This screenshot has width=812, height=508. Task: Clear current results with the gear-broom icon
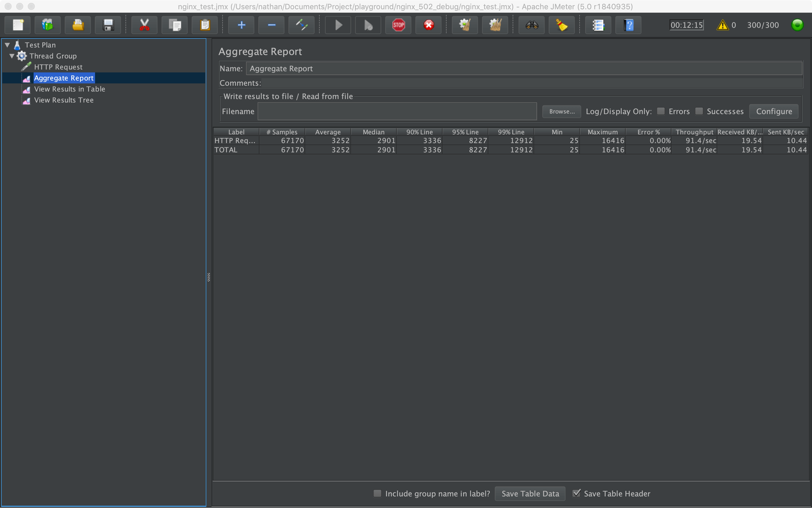[x=465, y=25]
